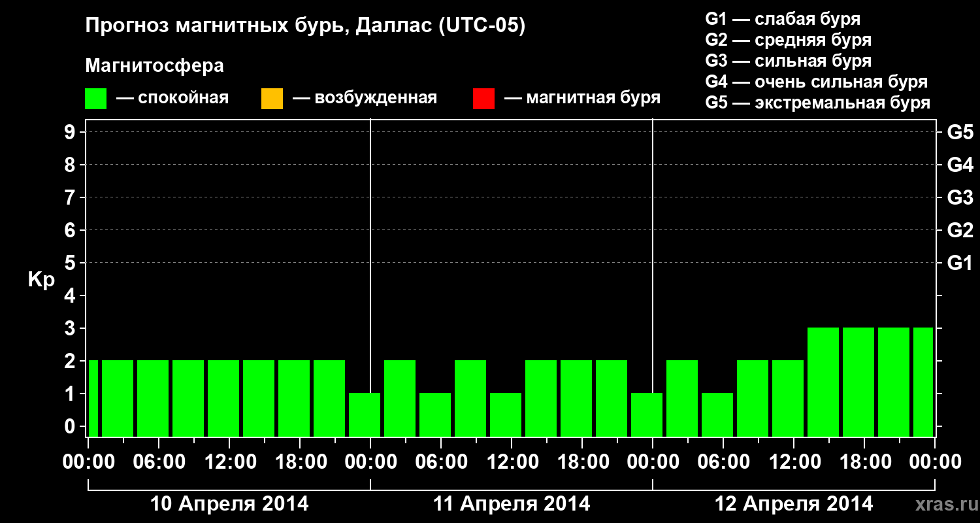The width and height of the screenshot is (980, 523).
Task: Click the G3 label on the right axis
Action: pos(960,198)
